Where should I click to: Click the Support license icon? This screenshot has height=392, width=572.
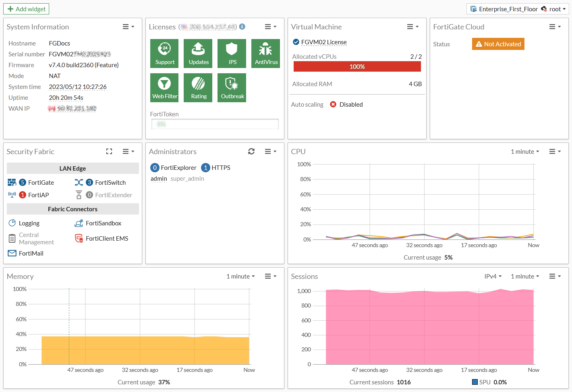(x=164, y=54)
